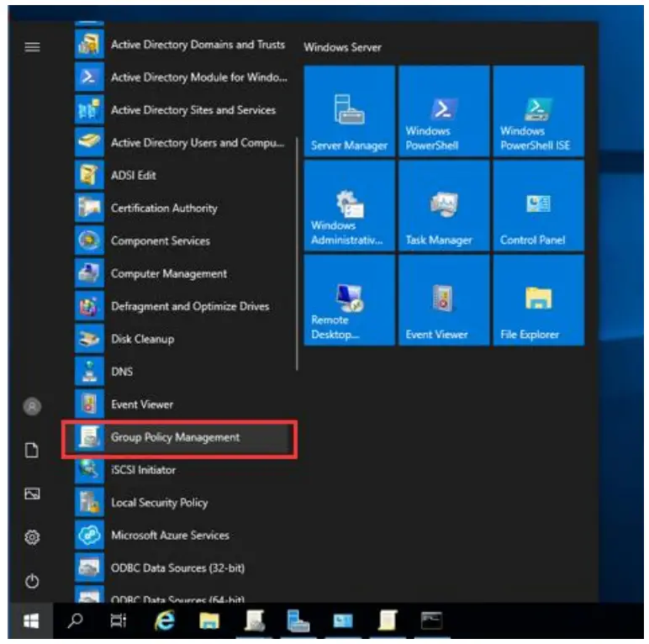Select 'ADSI Edit' text label

134,175
